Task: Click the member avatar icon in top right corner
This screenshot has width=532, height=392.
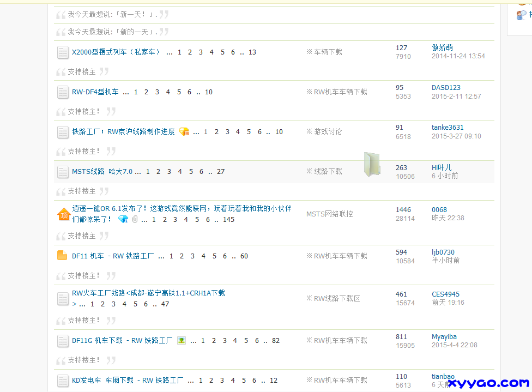Action: (522, 15)
